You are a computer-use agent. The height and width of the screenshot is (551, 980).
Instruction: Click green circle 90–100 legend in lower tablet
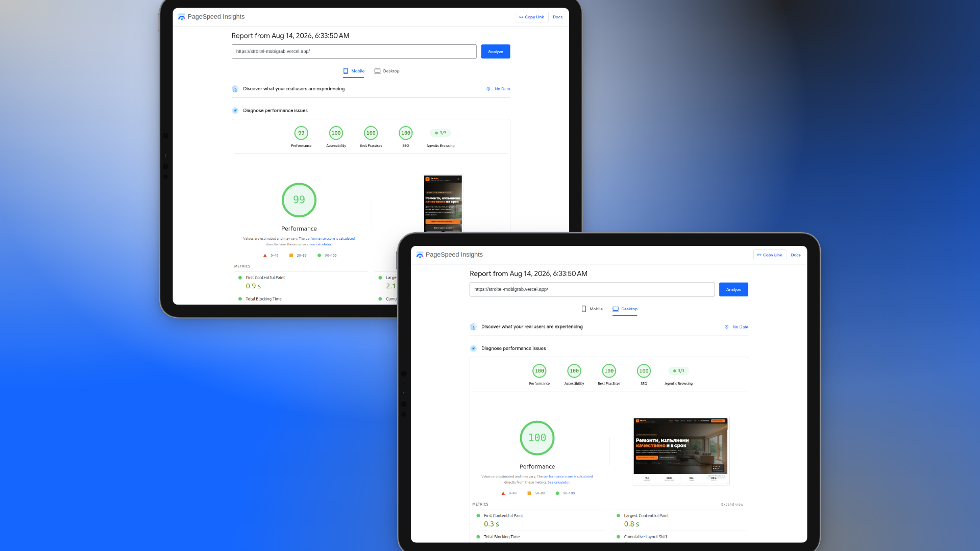click(565, 493)
